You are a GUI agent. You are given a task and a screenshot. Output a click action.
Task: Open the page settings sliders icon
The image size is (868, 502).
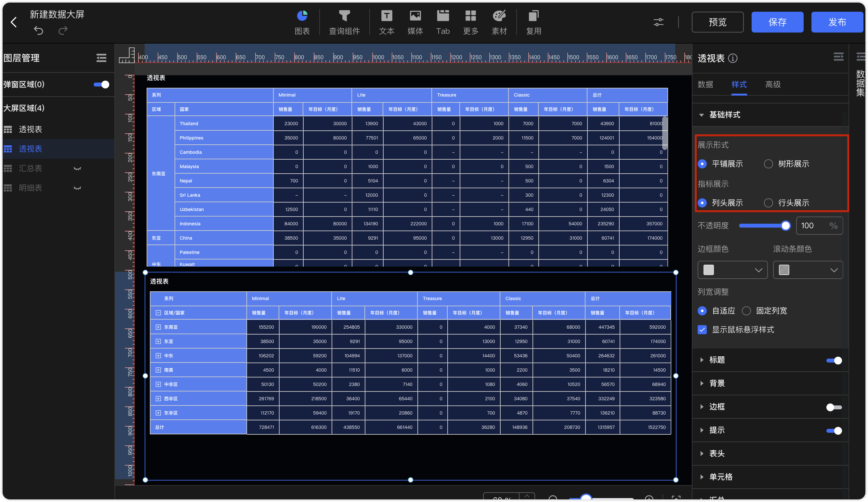[x=658, y=22]
